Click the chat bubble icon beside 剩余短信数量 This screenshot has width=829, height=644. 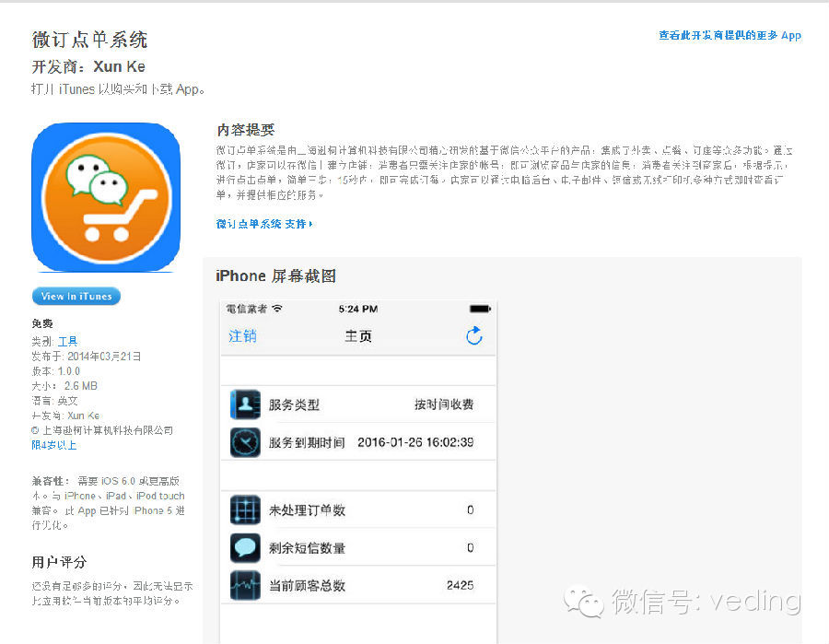tap(245, 547)
